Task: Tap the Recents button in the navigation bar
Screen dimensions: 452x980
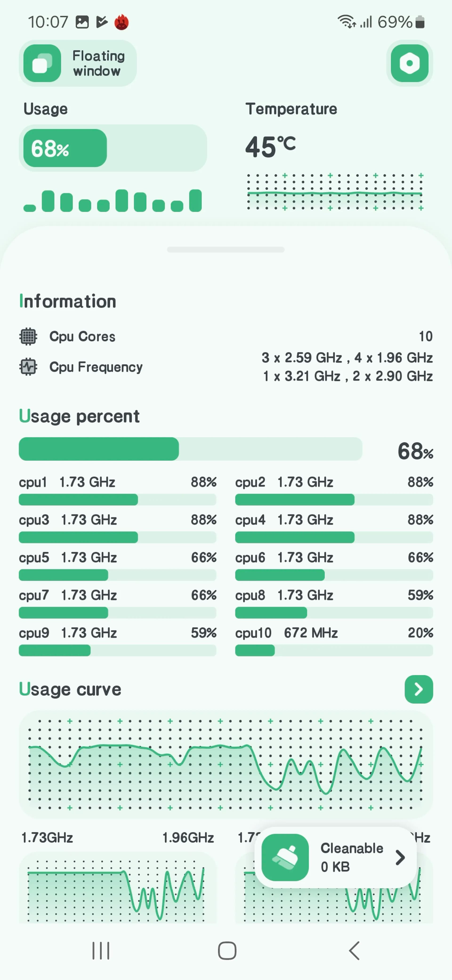Action: (x=100, y=950)
